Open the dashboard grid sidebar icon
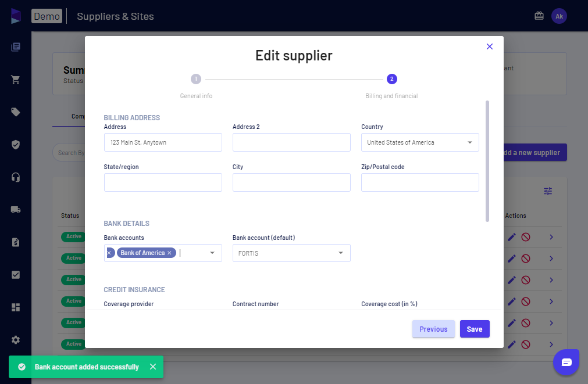The height and width of the screenshot is (384, 588). (15, 307)
